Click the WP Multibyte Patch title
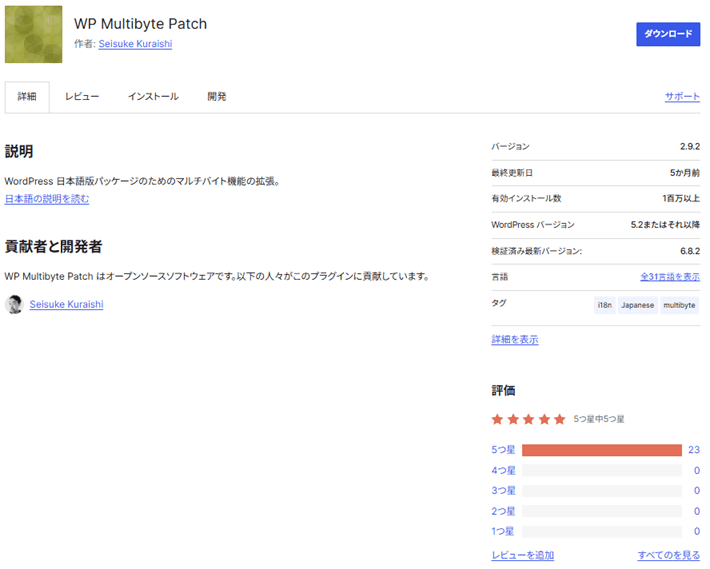710x569 pixels. pos(140,24)
